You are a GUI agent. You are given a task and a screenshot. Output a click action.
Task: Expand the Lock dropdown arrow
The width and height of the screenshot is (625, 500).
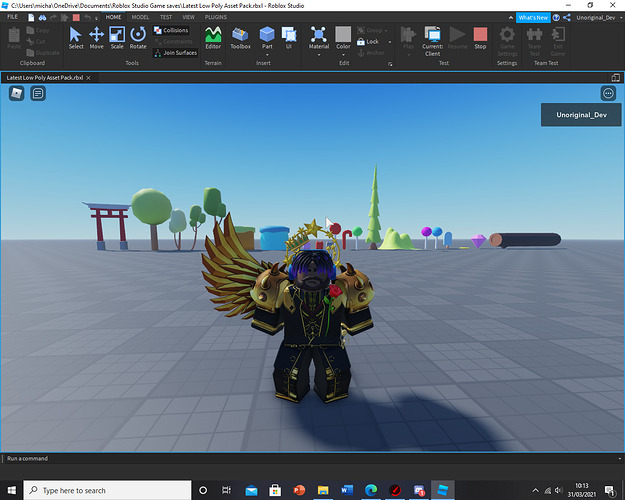(x=390, y=42)
